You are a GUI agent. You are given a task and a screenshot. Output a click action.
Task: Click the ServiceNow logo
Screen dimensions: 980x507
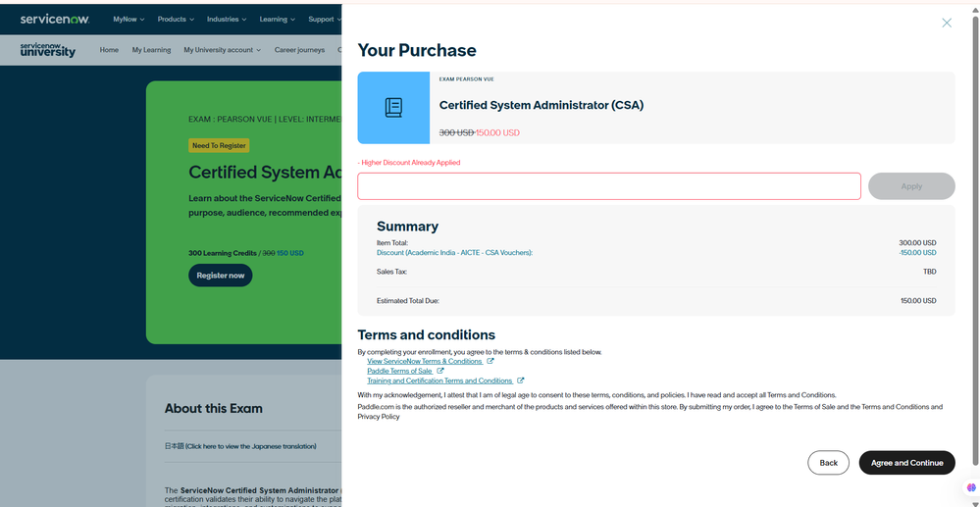(55, 20)
